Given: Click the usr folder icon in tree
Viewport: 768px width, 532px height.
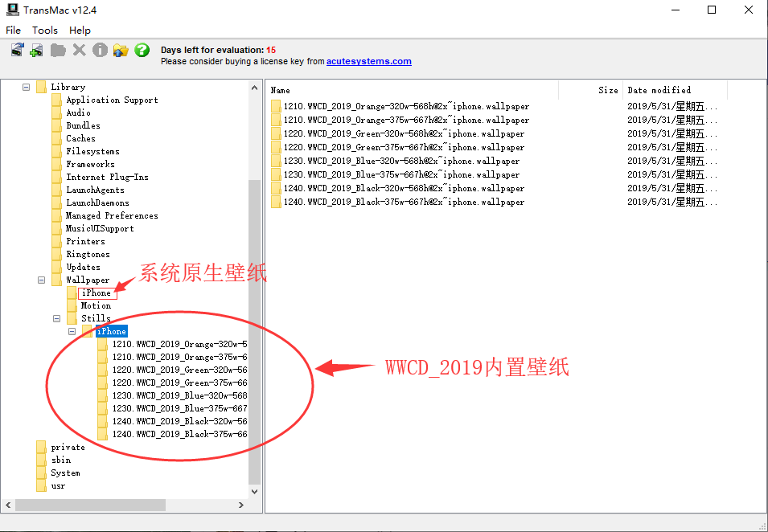Looking at the screenshot, I should point(42,486).
